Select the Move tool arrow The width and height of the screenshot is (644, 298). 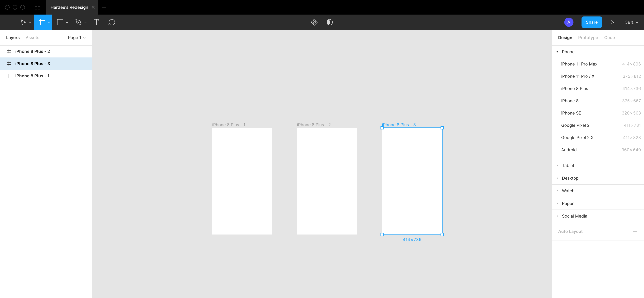pos(23,22)
